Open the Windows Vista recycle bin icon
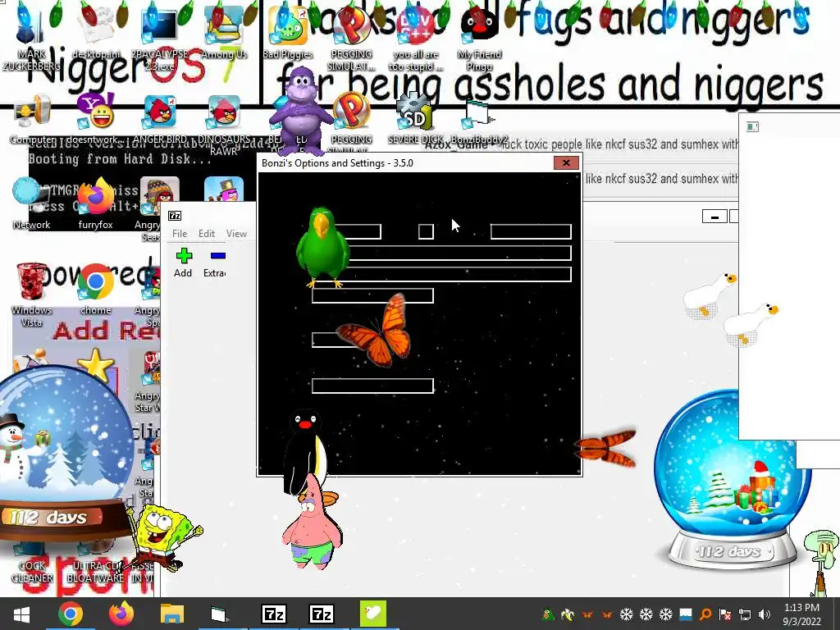 31,294
